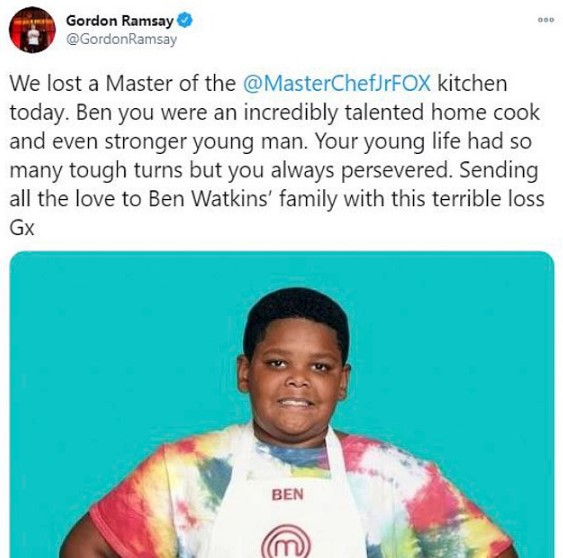Click the blue verified badge
Viewport: 563px width, 558px height.
tap(185, 20)
